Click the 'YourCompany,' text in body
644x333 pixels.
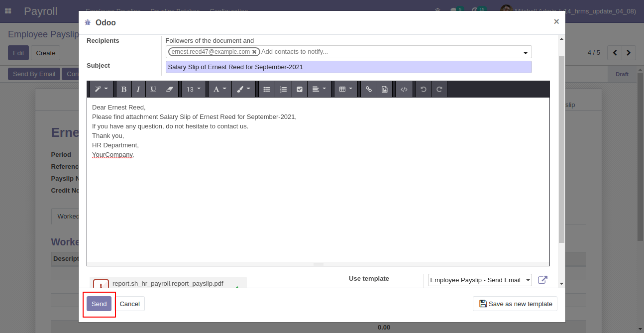coord(113,154)
